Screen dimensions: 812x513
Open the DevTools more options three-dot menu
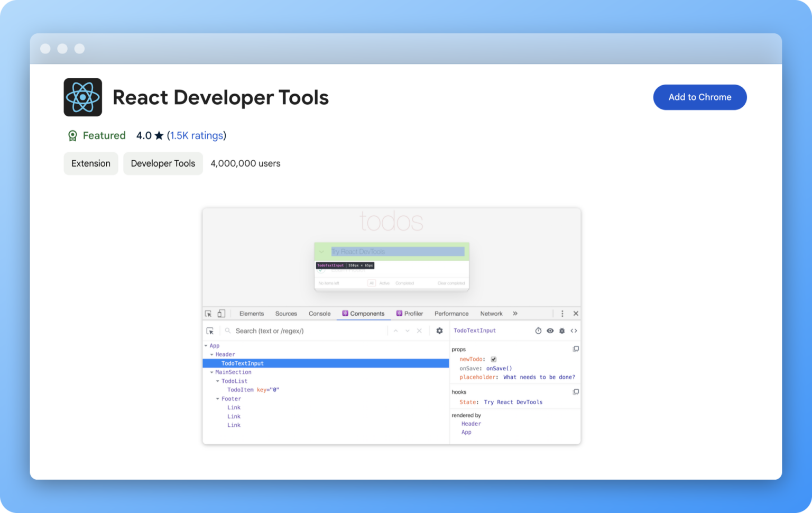[x=562, y=313]
